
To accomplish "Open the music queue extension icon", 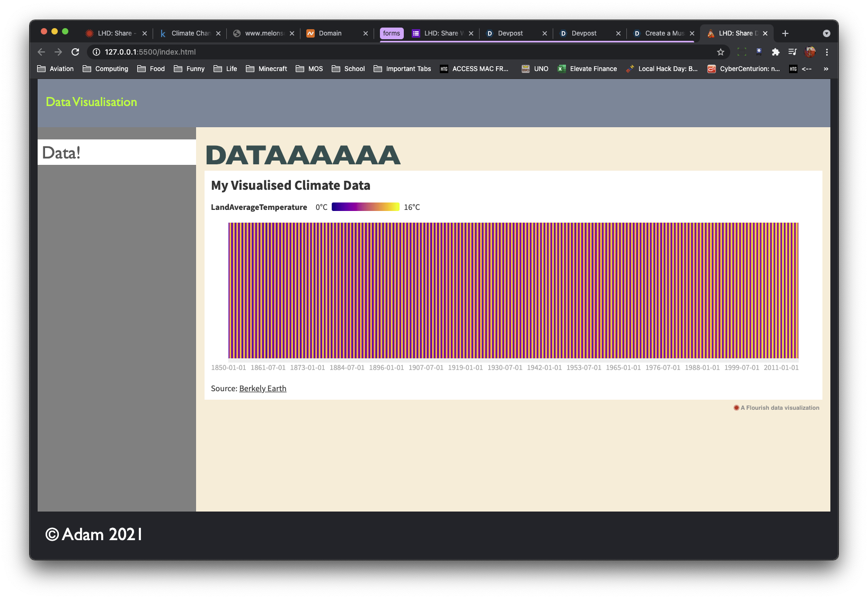I will pyautogui.click(x=793, y=51).
